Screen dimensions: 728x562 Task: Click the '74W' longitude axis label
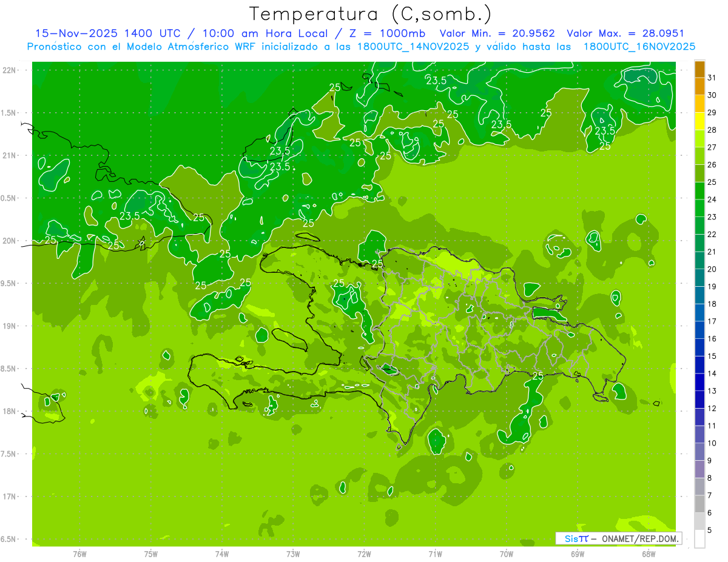(222, 554)
